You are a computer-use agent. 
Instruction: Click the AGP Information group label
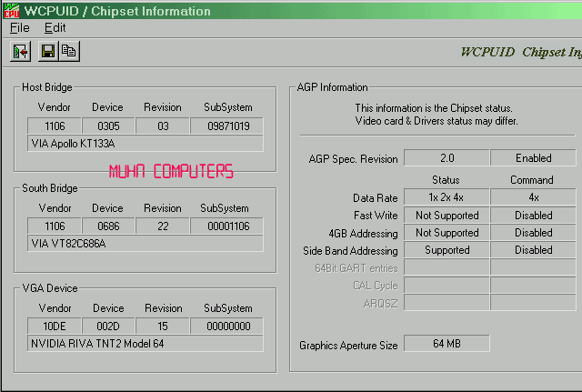(332, 87)
